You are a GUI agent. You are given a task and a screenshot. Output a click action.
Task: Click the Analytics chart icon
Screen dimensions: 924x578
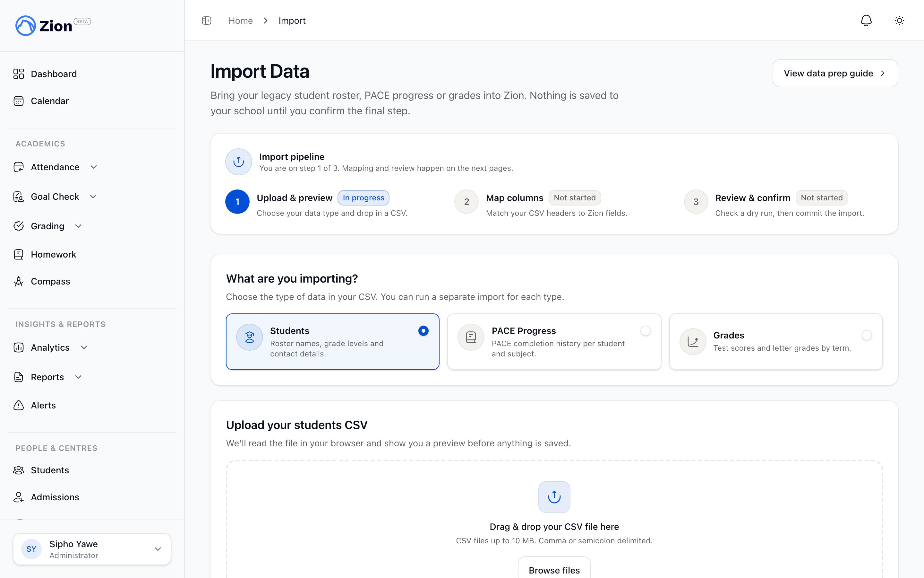tap(19, 347)
